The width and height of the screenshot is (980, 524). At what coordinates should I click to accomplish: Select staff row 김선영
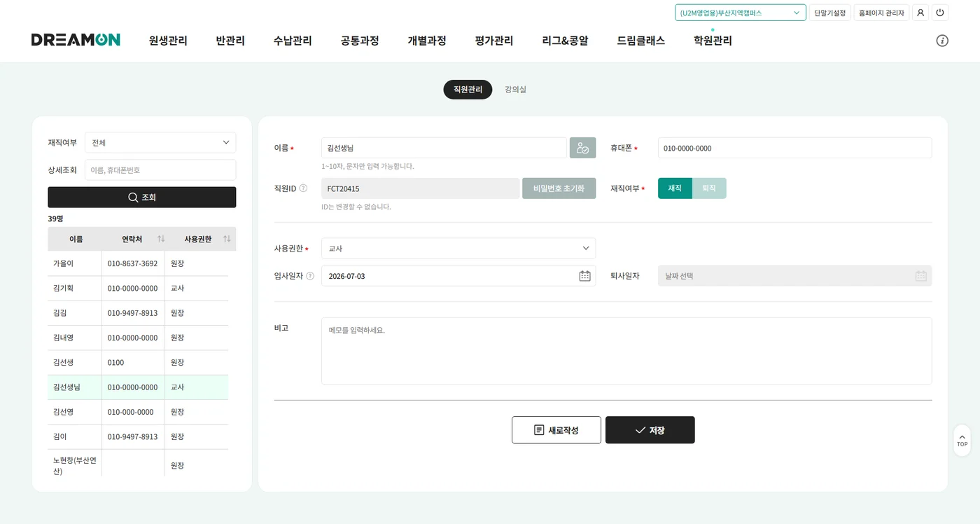pos(138,412)
